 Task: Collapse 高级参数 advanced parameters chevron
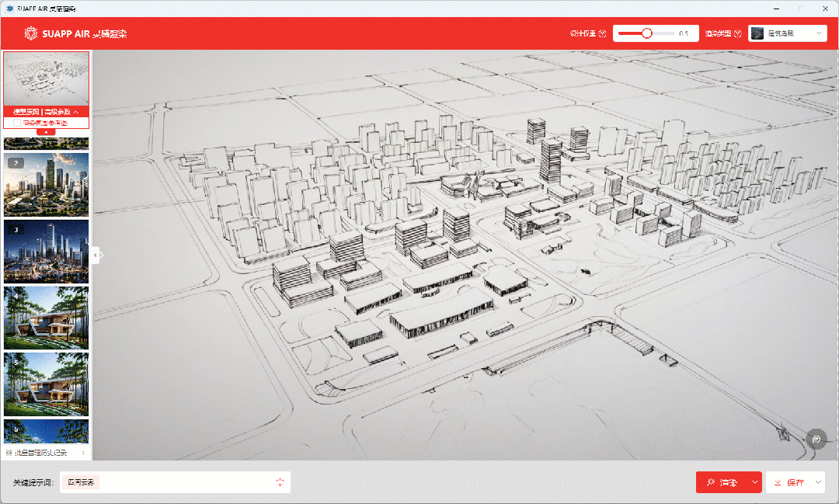tap(76, 113)
